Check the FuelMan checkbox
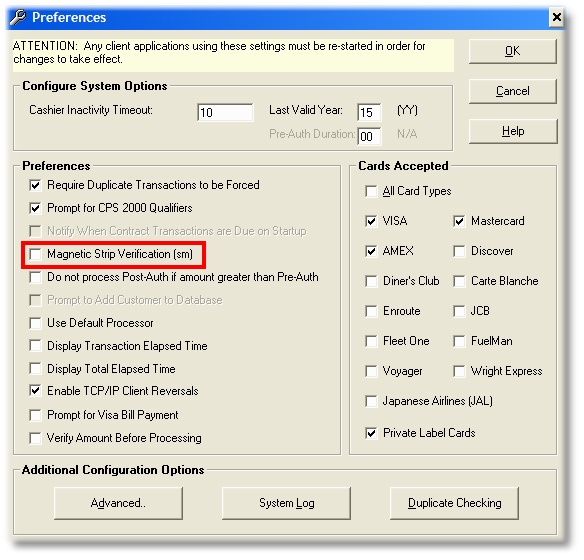Screen dimensions: 584x560 point(459,341)
